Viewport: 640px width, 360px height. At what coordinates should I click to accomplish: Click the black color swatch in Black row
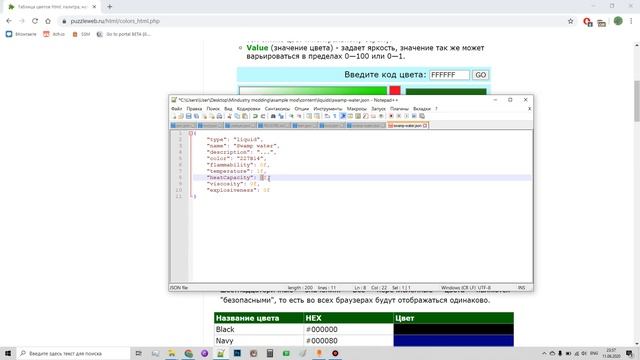coord(453,329)
